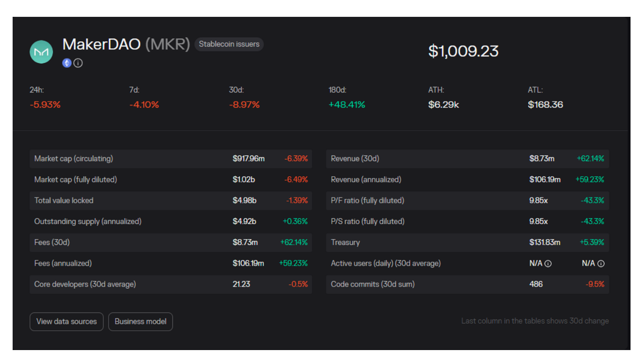The height and width of the screenshot is (361, 644).
Task: Click the 180d +48.41% change value
Action: click(x=347, y=105)
